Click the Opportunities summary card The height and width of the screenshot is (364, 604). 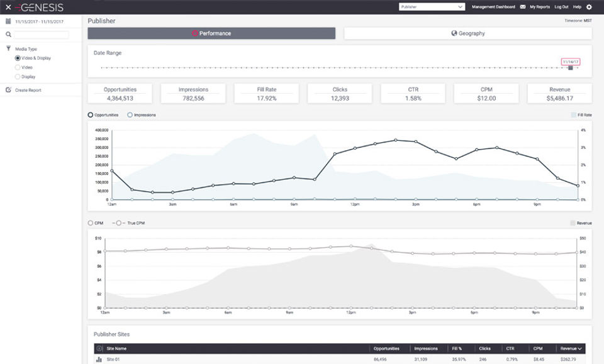click(x=120, y=94)
